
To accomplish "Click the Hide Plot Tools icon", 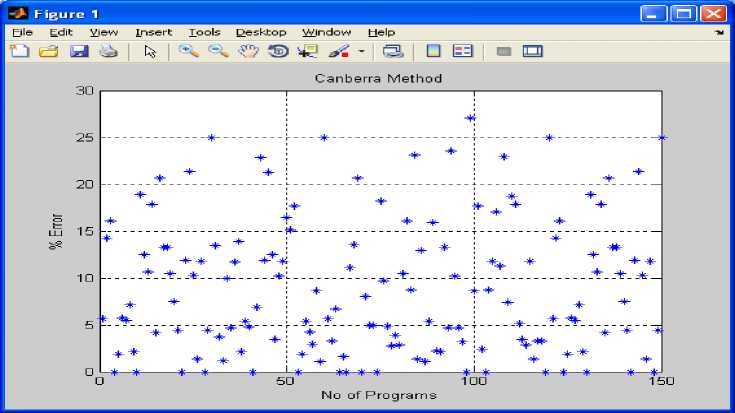I will [x=504, y=52].
